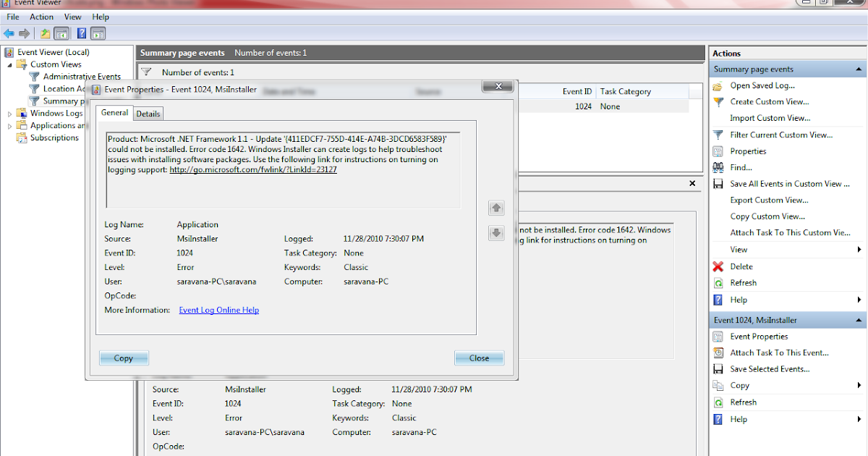Select Event Viewer (Local) root node
Viewport: 868px width, 456px height.
54,52
